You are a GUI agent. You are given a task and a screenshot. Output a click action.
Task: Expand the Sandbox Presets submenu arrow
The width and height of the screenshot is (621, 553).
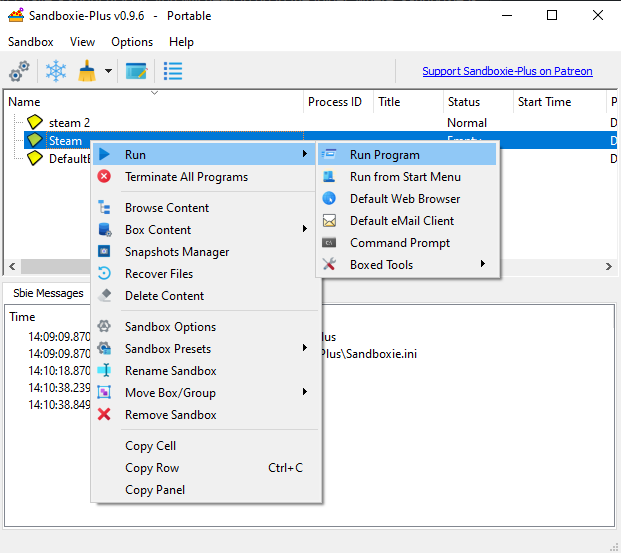point(305,347)
